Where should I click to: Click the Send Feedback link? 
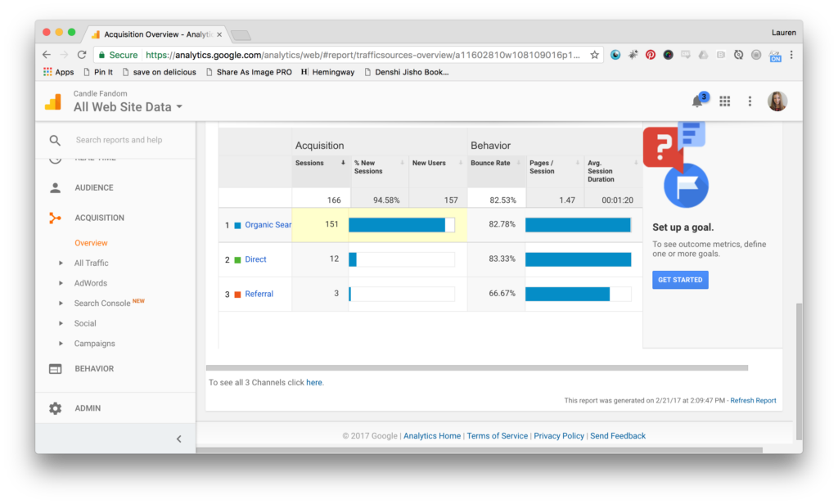pos(618,436)
